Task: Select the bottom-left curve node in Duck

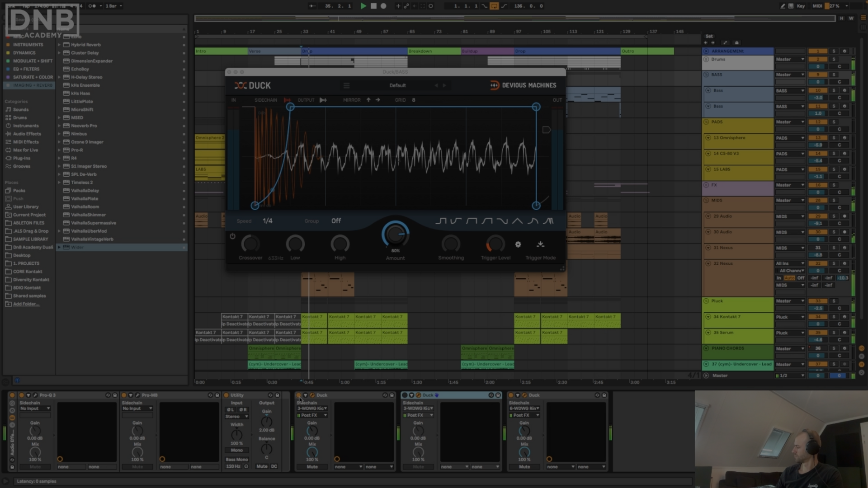Action: [x=255, y=206]
